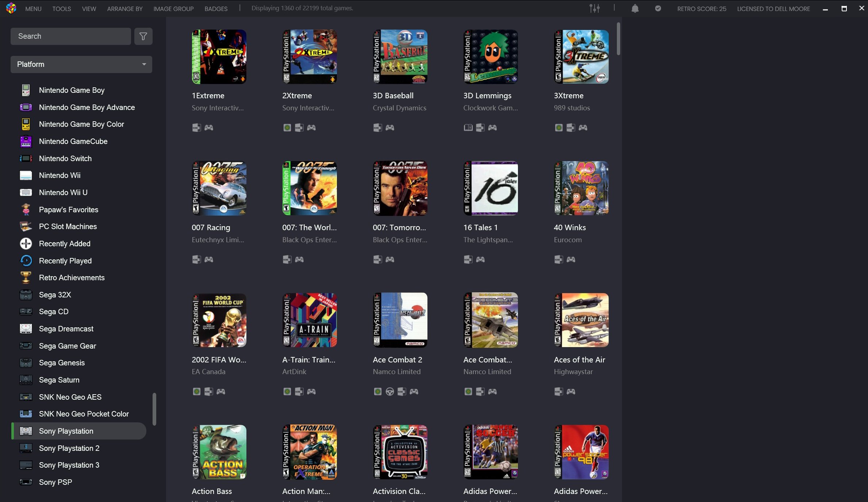
Task: Click the gamepad badge under A-Train
Action: point(311,392)
